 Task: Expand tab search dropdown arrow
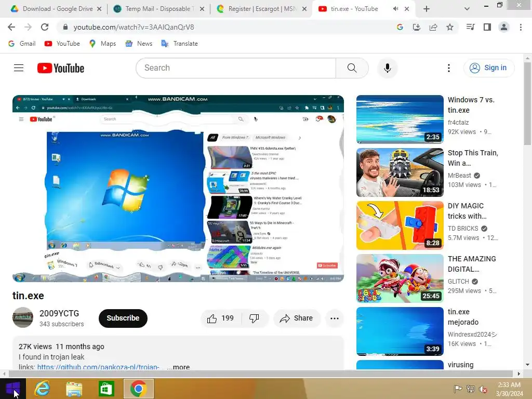coord(467,9)
